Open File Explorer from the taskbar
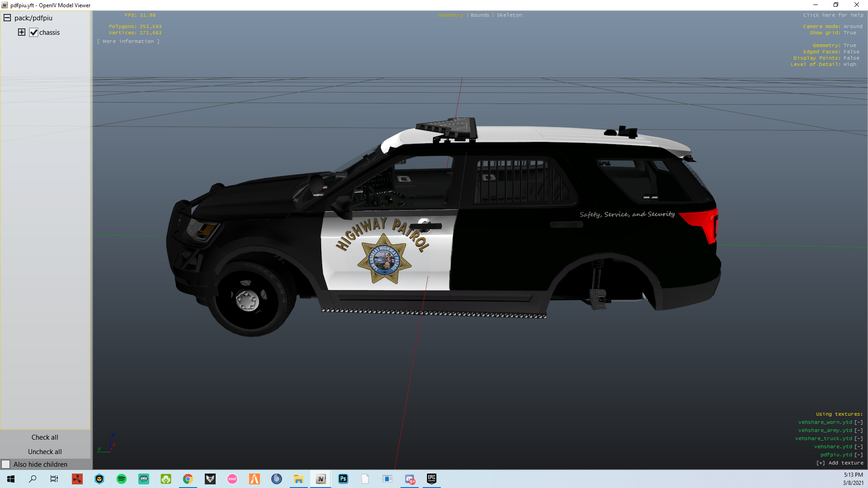Screen dimensions: 868x488 click(298, 479)
